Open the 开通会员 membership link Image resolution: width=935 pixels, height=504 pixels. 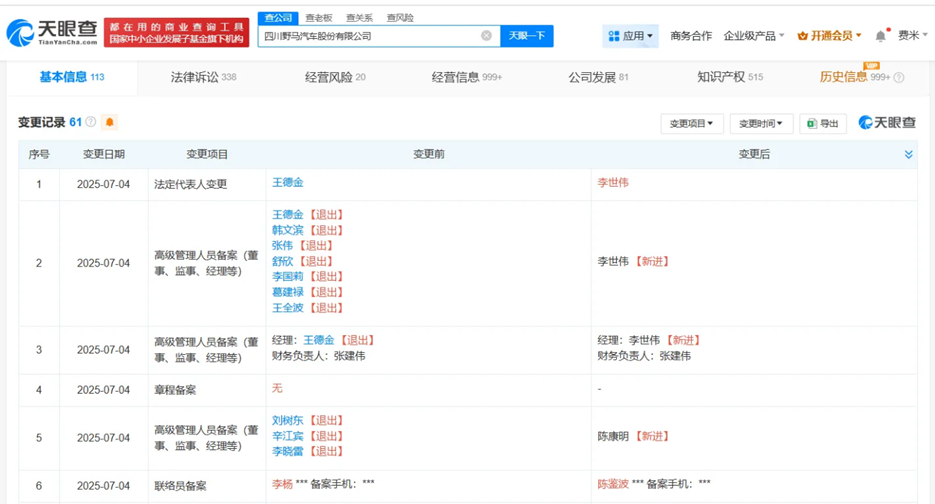pos(830,36)
